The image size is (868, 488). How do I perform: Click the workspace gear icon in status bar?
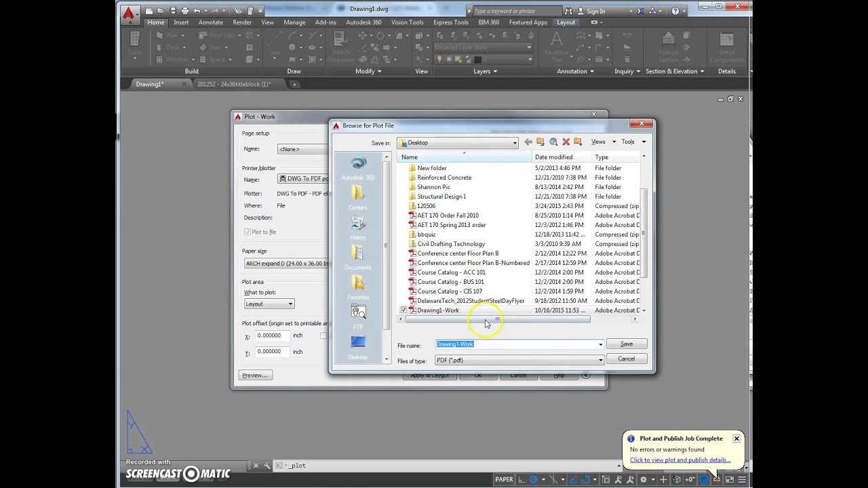point(643,479)
